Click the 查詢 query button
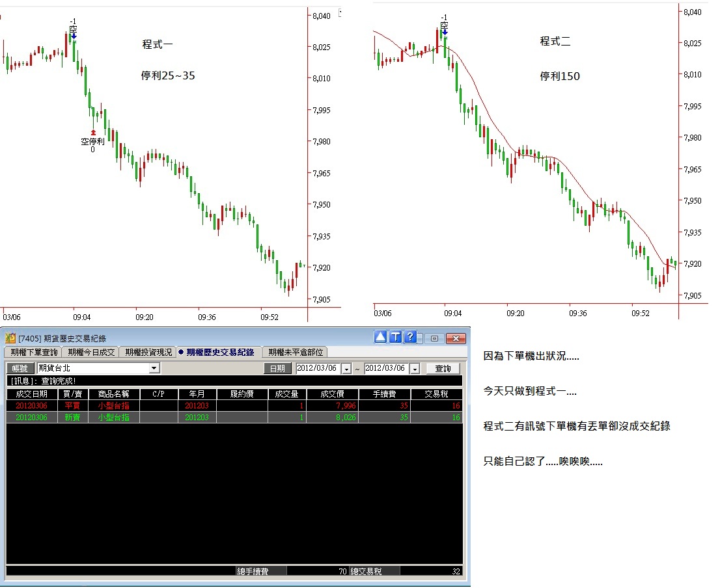 click(443, 368)
